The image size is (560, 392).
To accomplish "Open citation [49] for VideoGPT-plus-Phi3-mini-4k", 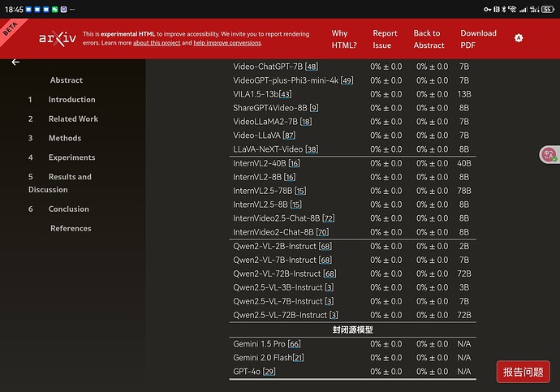I will (347, 80).
